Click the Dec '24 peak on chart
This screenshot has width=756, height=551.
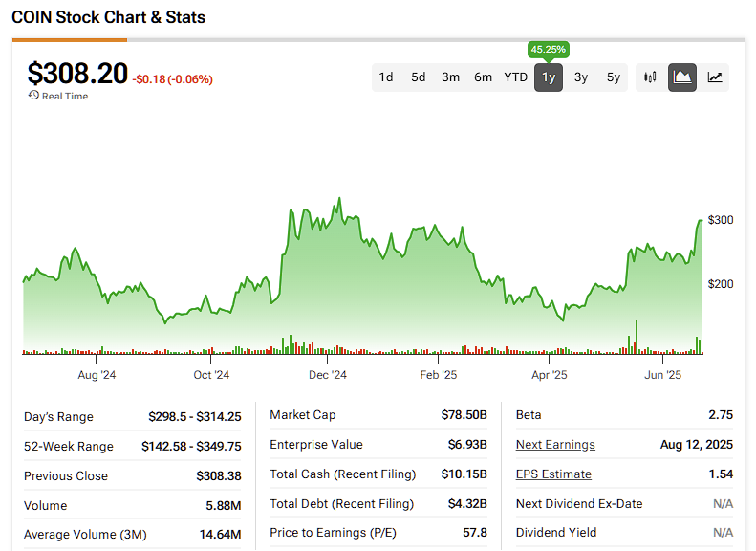coord(339,201)
